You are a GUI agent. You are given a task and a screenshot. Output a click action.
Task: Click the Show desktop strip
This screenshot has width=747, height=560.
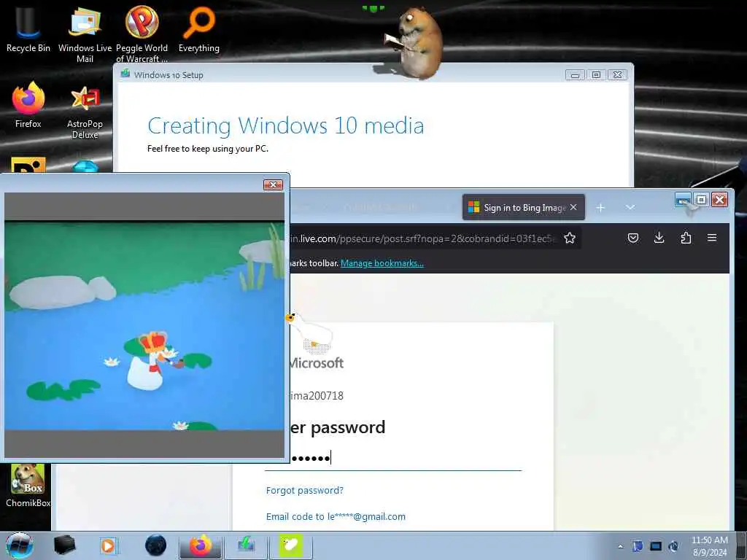coord(742,545)
